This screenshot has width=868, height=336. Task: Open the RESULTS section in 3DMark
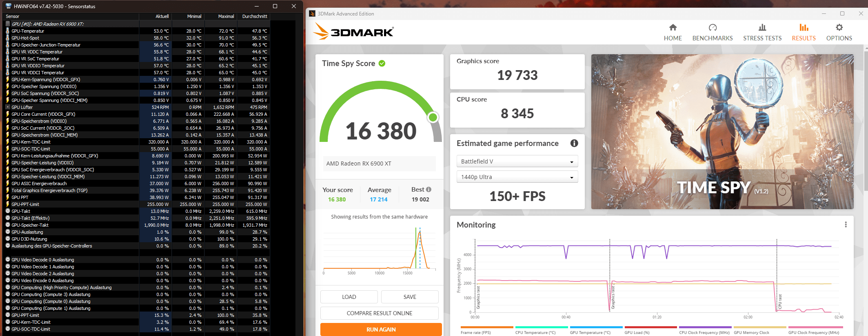(804, 33)
